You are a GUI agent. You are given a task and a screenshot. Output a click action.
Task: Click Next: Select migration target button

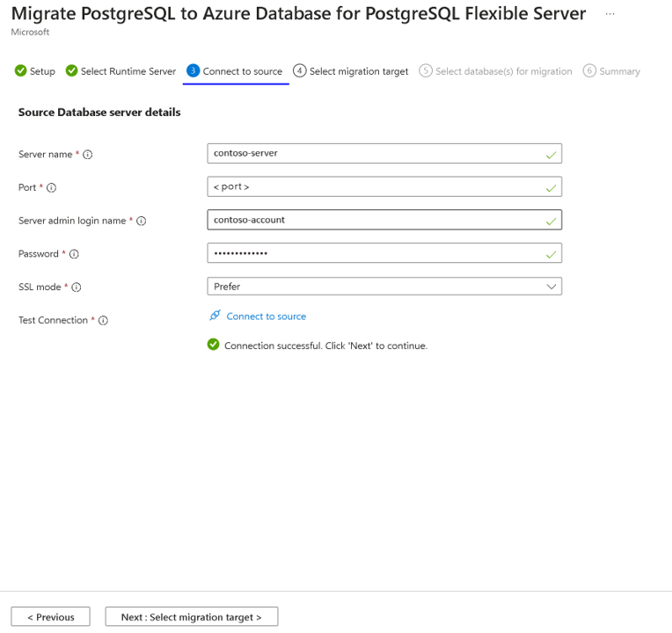coord(192,616)
